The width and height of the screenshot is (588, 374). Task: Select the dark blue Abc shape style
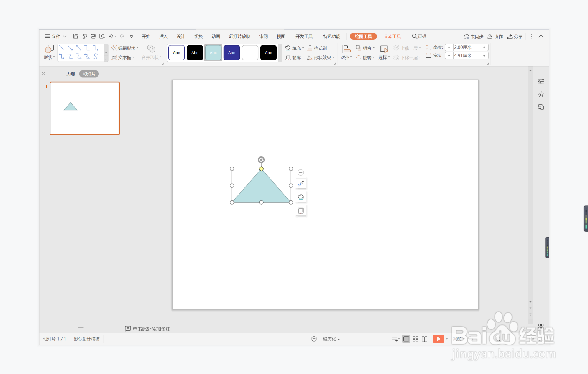click(x=231, y=53)
